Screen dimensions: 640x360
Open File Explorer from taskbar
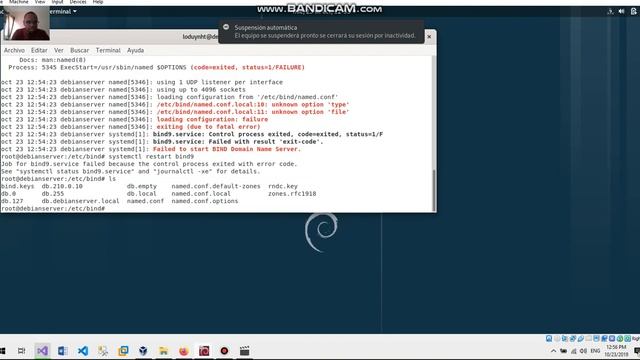tap(164, 351)
